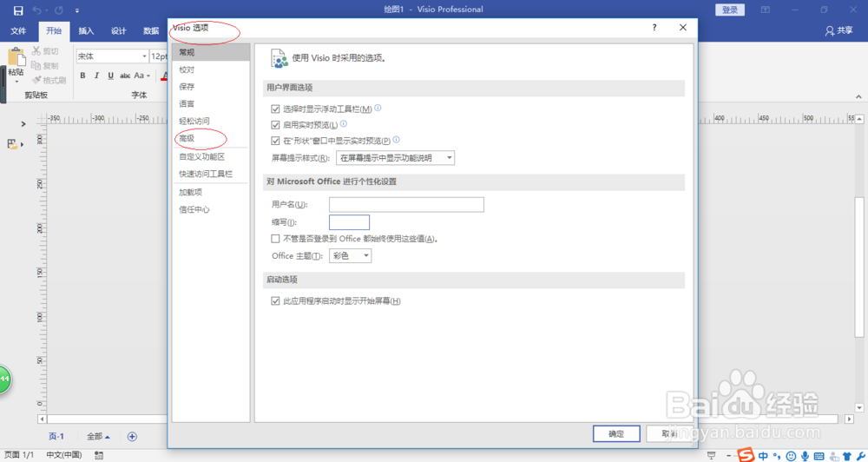Click the Redo icon in title bar
The image size is (868, 462).
(59, 10)
